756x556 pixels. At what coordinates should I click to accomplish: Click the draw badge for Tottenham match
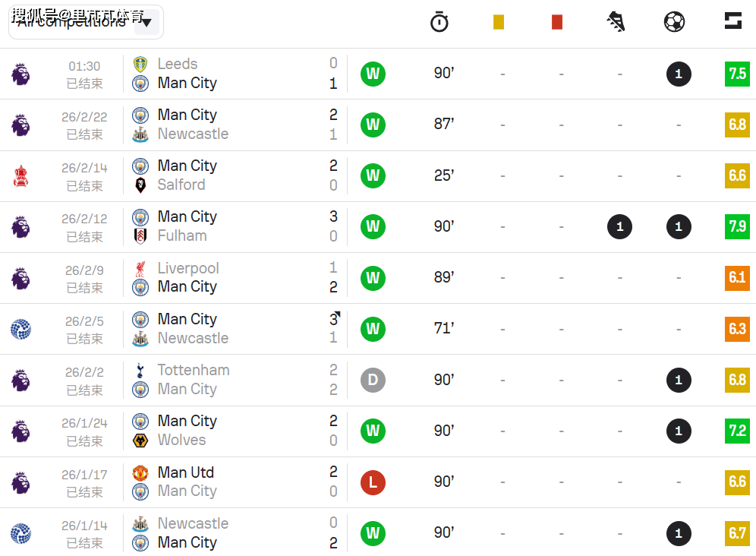373,380
